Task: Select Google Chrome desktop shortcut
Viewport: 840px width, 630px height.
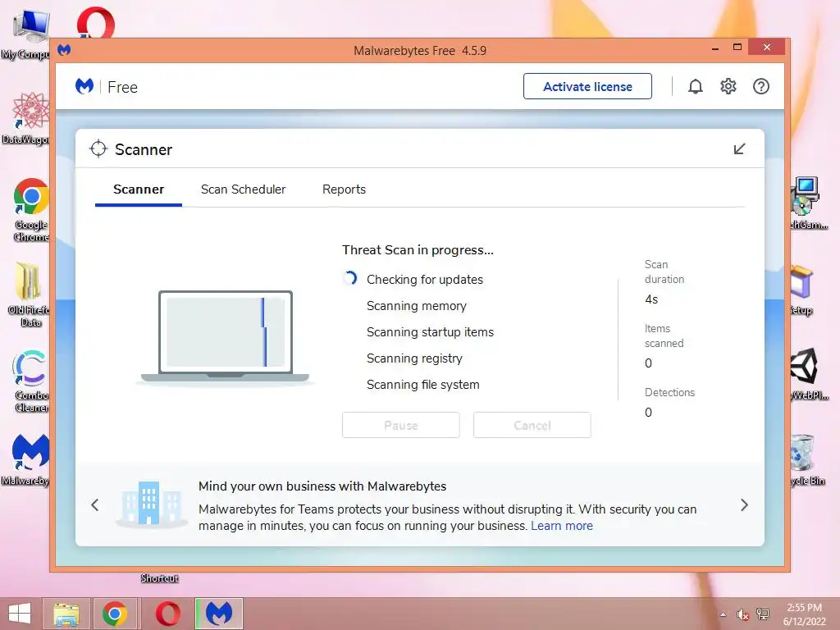Action: tap(31, 211)
